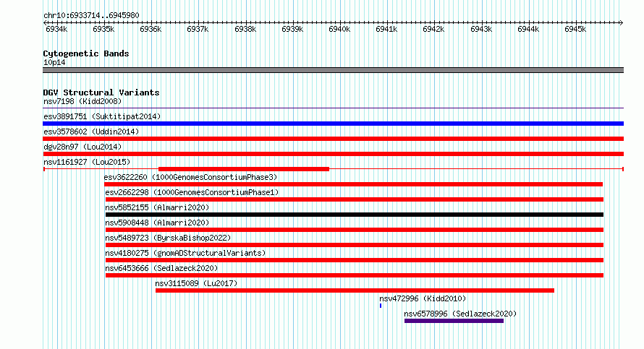Viewport: 644px width, 349px height.
Task: Select the red esv3578602 variant bar
Action: click(333, 139)
